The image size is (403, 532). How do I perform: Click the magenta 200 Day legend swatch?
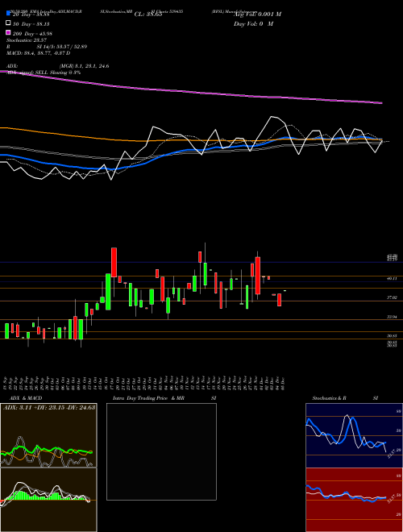[x=8, y=33]
